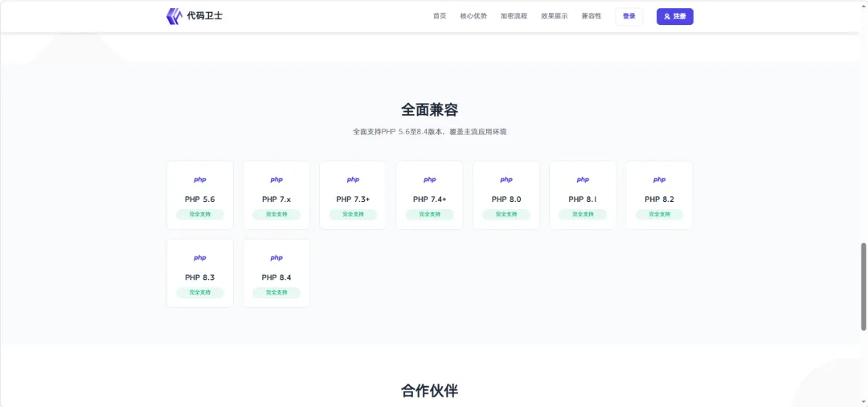868x407 pixels.
Task: Click the scrollbar up arrow
Action: (x=863, y=5)
